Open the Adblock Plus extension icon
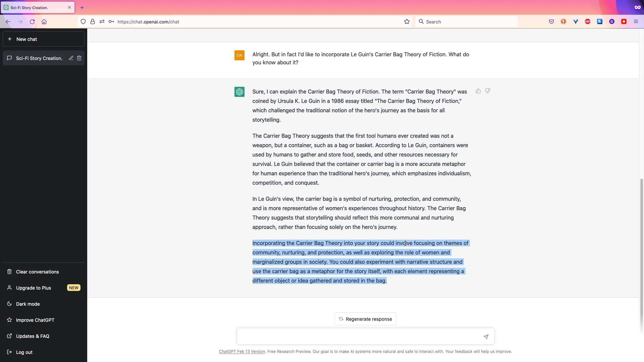 pos(588,22)
